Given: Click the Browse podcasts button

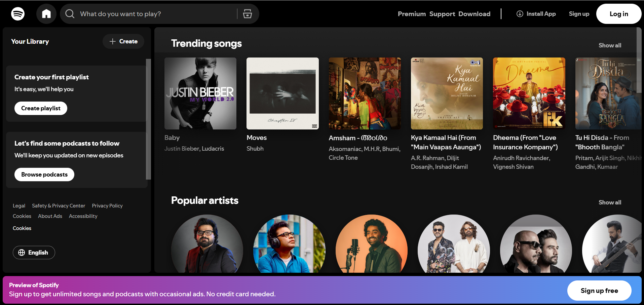Looking at the screenshot, I should (x=44, y=175).
